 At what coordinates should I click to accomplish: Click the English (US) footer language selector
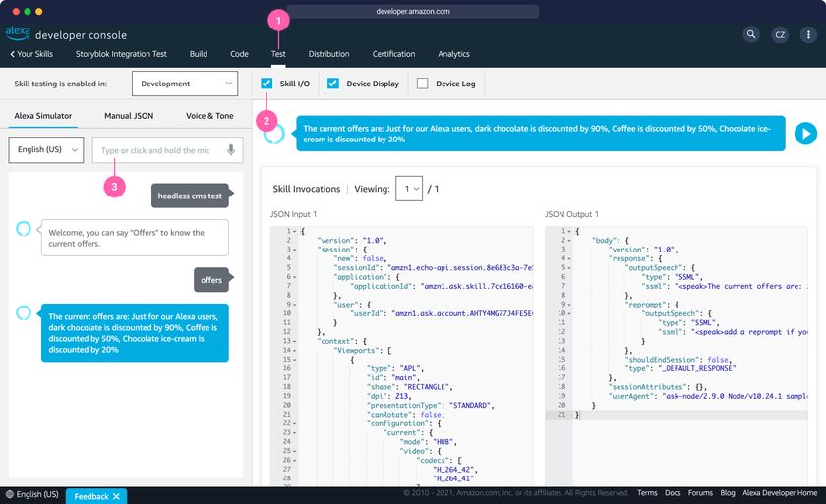coord(32,494)
